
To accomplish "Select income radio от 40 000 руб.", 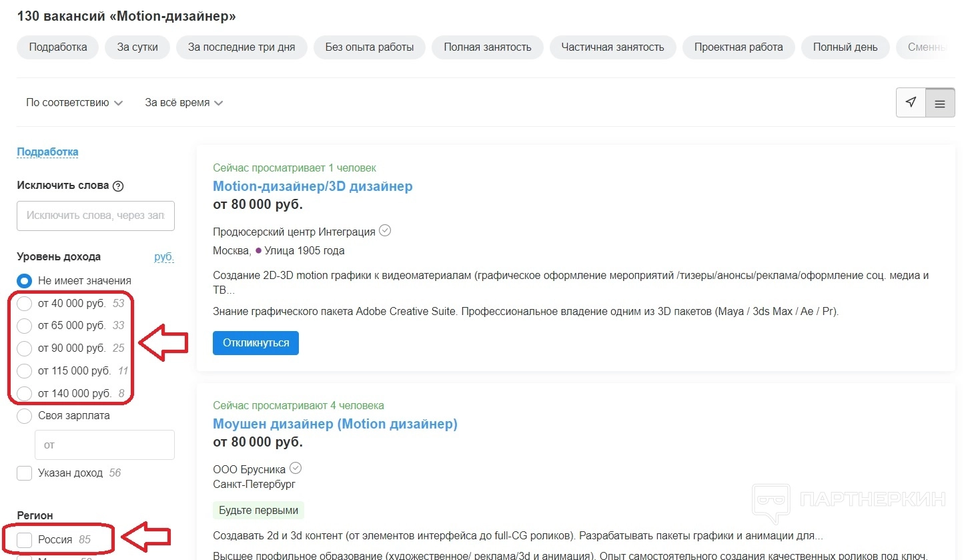I will pyautogui.click(x=25, y=304).
